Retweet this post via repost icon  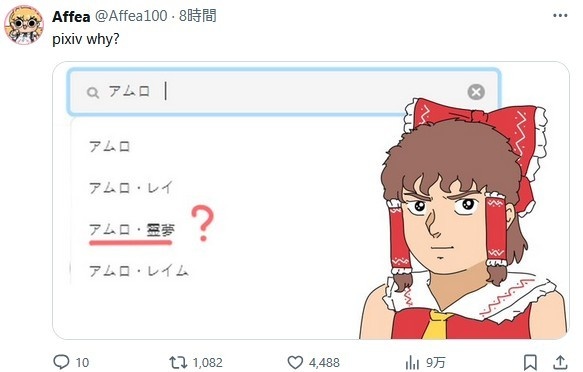pyautogui.click(x=178, y=362)
